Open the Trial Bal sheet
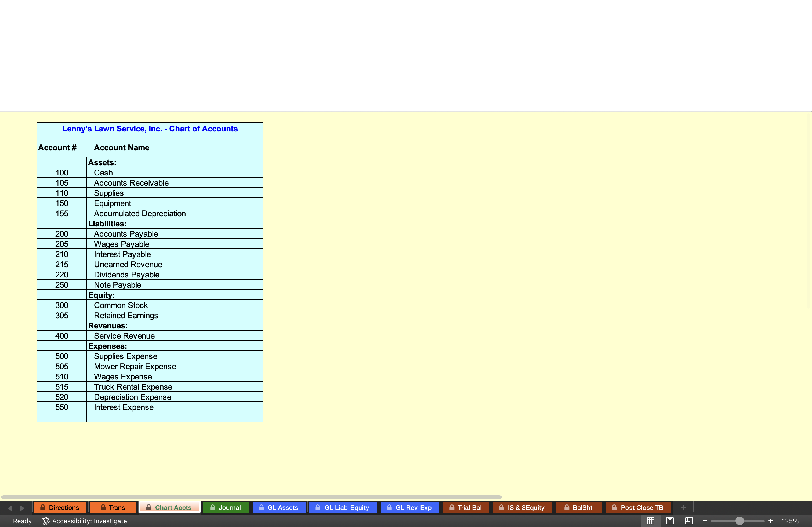The image size is (812, 527). click(x=466, y=508)
